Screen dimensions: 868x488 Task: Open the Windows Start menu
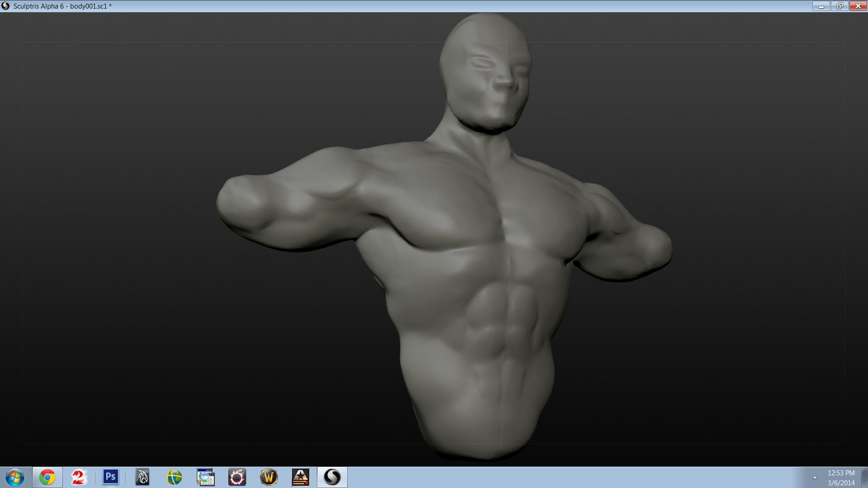coord(15,477)
